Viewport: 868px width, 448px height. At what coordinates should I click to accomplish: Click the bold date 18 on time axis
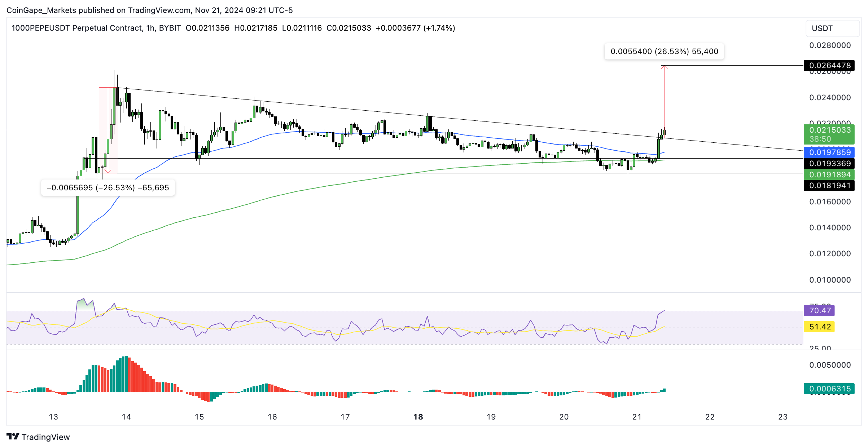418,417
